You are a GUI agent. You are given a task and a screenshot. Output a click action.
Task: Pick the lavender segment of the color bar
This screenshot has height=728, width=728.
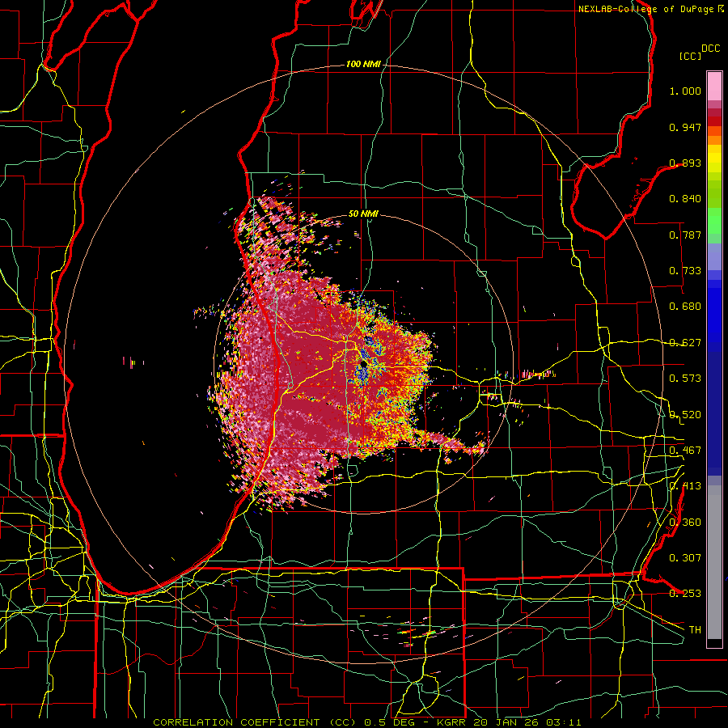[x=714, y=256]
